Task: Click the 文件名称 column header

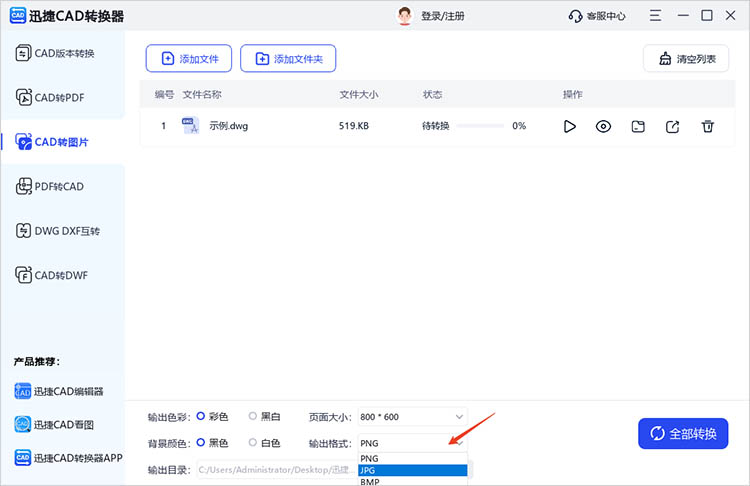Action: click(x=202, y=94)
